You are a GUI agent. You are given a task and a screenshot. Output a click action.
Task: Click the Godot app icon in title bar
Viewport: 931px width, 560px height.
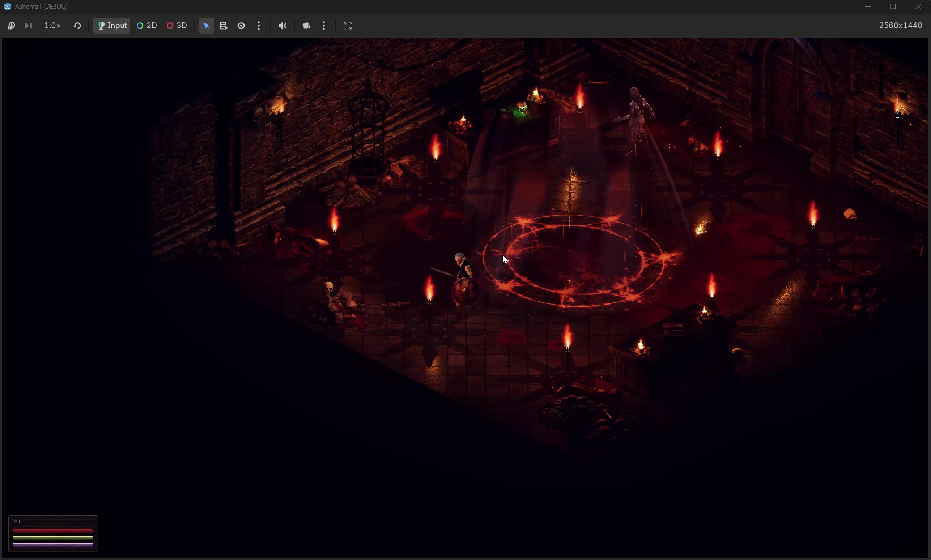tap(8, 7)
